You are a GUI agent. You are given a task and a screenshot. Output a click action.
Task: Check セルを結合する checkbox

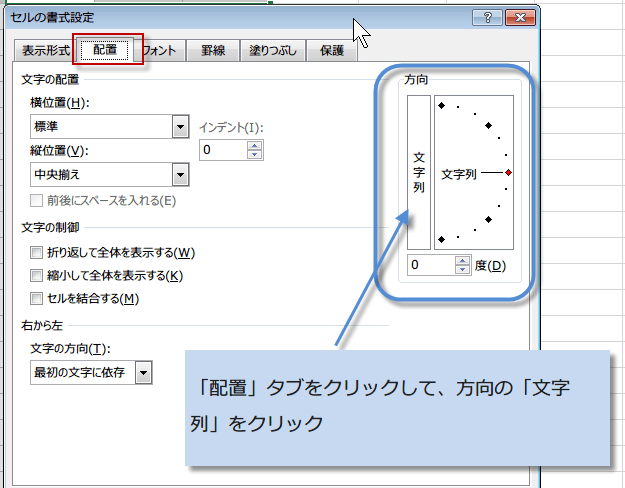click(36, 299)
